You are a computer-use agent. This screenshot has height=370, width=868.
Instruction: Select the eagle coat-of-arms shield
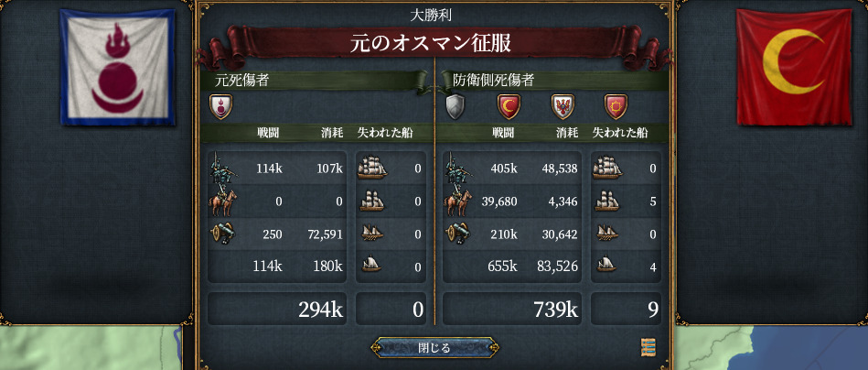[563, 106]
